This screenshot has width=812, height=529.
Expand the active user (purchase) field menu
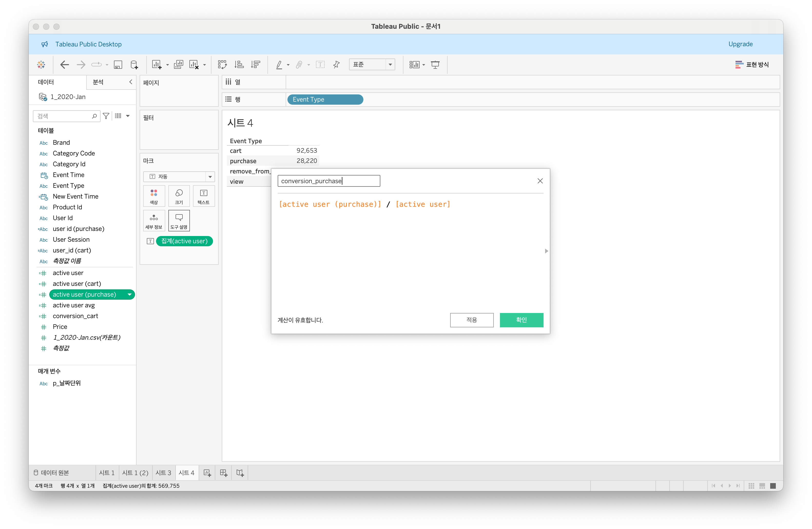[130, 294]
